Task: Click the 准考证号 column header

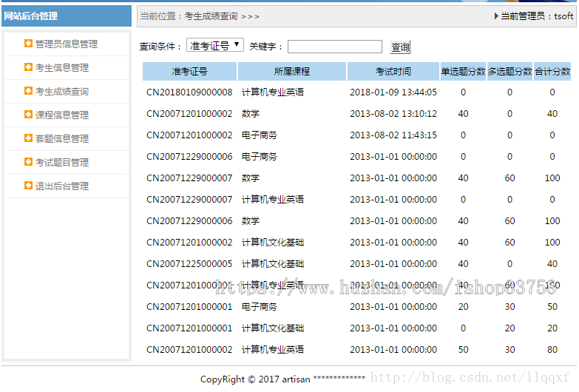Action: click(x=189, y=71)
